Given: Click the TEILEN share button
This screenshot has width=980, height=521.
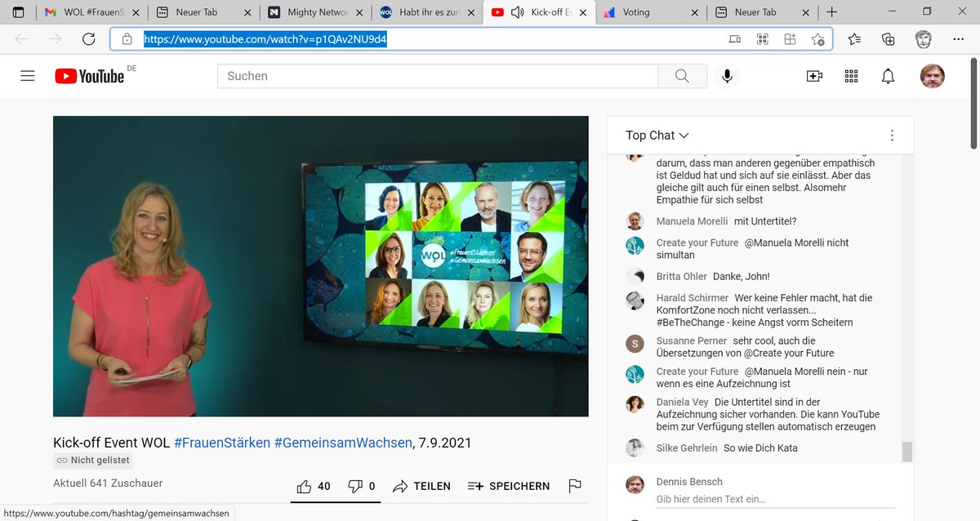Looking at the screenshot, I should pyautogui.click(x=421, y=486).
